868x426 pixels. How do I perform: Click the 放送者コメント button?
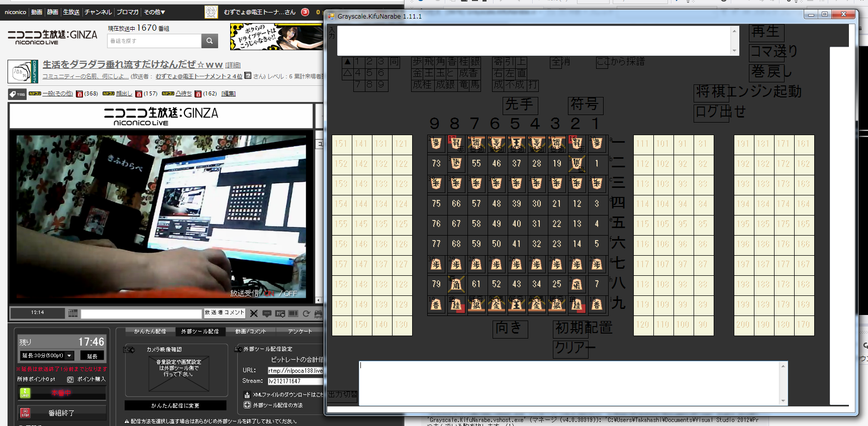224,313
